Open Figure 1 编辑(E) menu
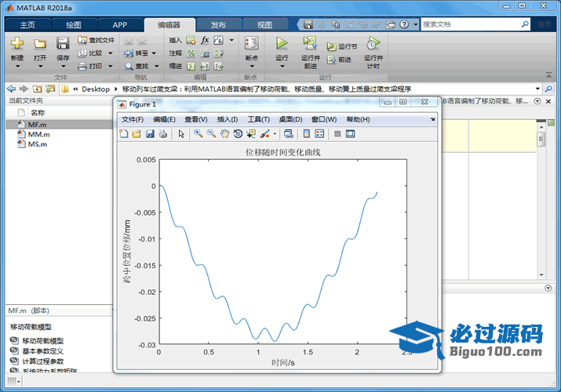The height and width of the screenshot is (392, 561). click(164, 119)
